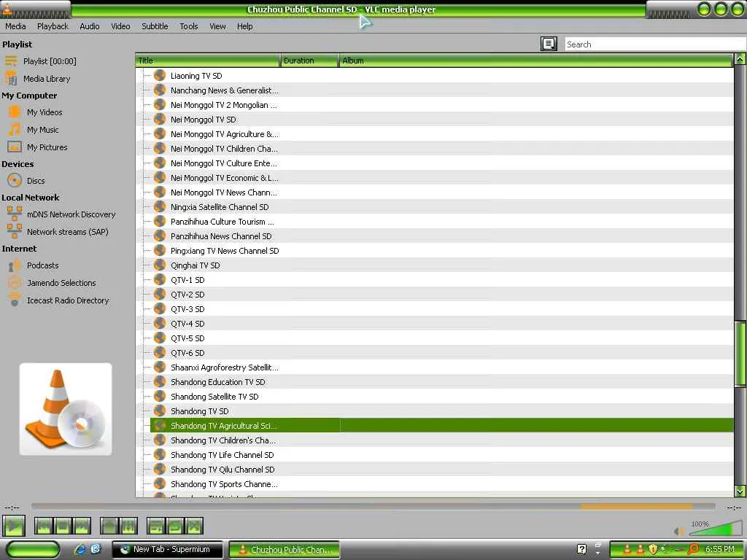The width and height of the screenshot is (747, 560).
Task: Open the Video menu
Action: (x=120, y=26)
